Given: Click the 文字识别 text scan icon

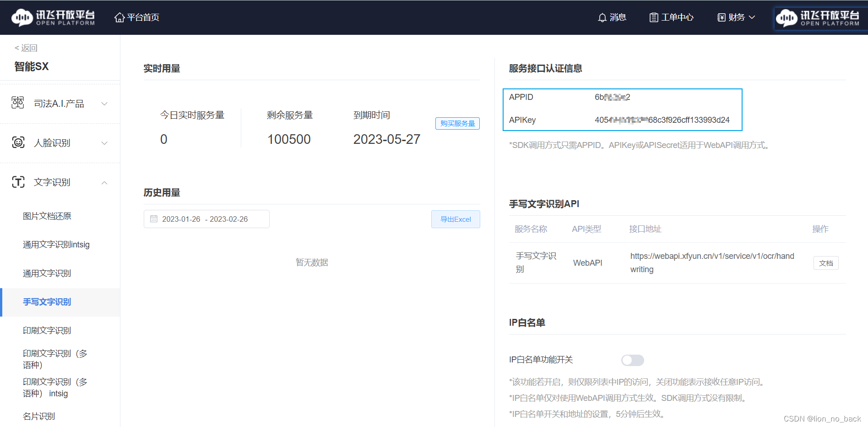Looking at the screenshot, I should (x=18, y=182).
